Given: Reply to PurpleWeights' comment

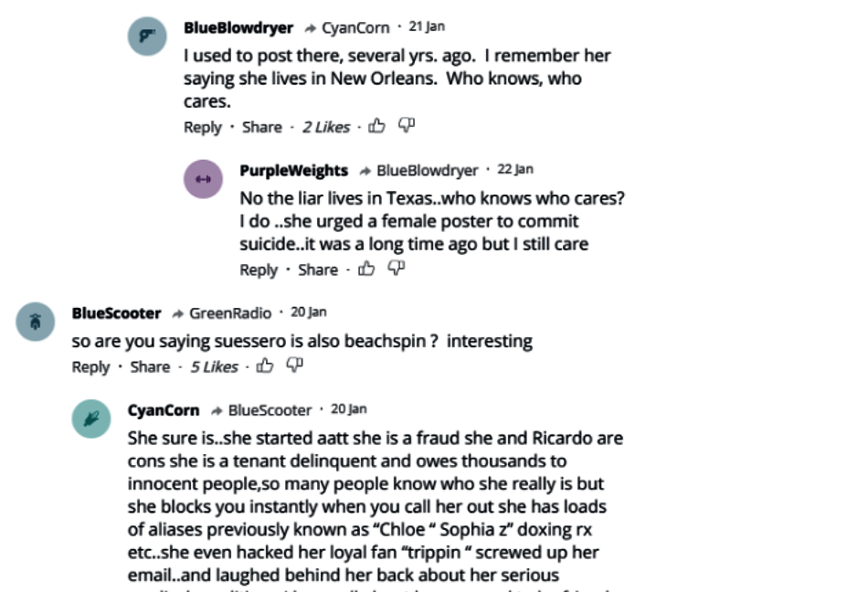Looking at the screenshot, I should [x=259, y=270].
